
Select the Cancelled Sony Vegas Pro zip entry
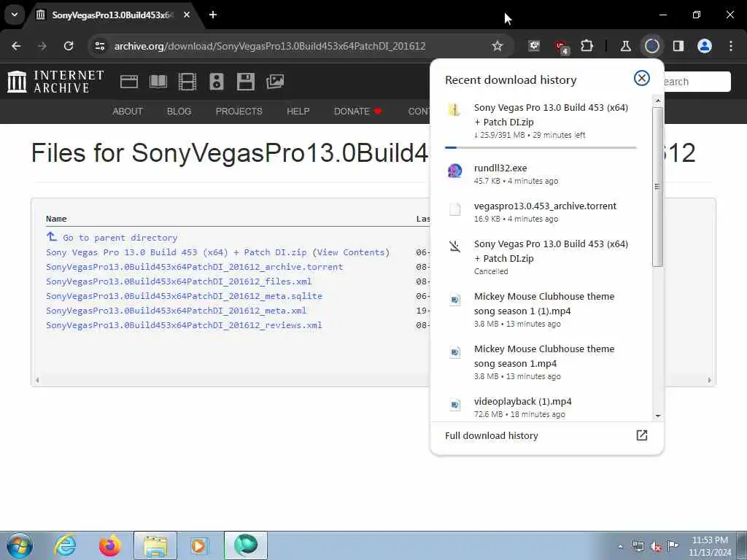tap(541, 257)
